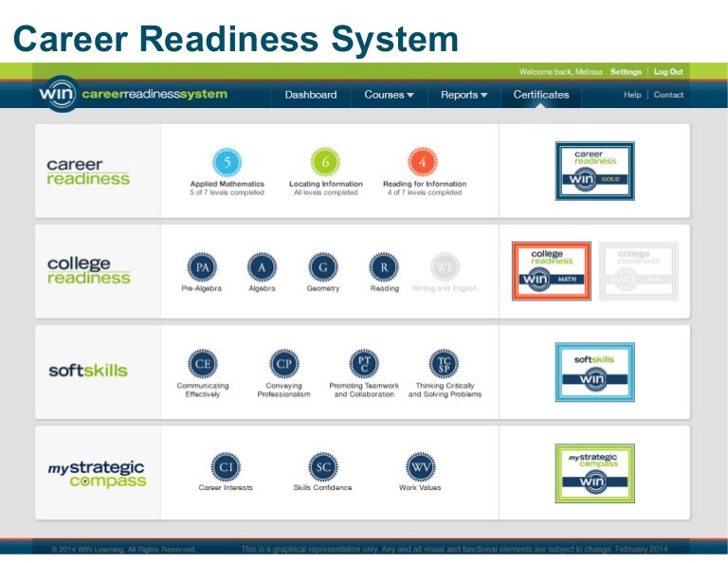
Task: View the Career Readiness Gold certificate
Action: click(x=594, y=171)
